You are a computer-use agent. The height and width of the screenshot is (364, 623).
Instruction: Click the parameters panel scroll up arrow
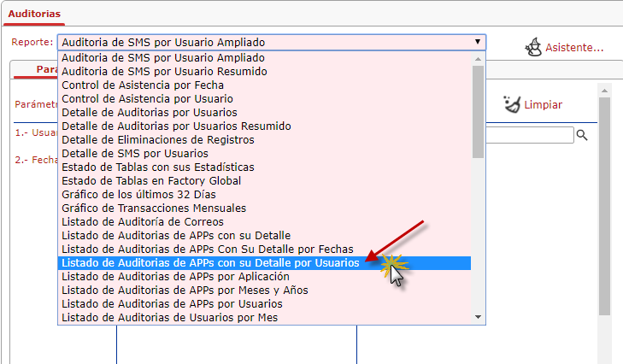coord(604,91)
